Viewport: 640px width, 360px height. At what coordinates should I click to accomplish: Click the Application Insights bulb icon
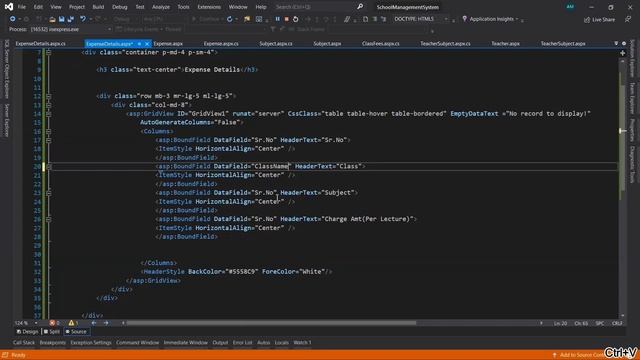click(464, 19)
